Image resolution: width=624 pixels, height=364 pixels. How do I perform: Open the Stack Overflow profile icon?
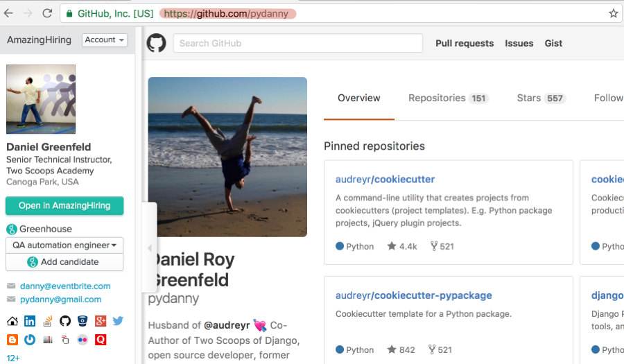click(x=48, y=321)
